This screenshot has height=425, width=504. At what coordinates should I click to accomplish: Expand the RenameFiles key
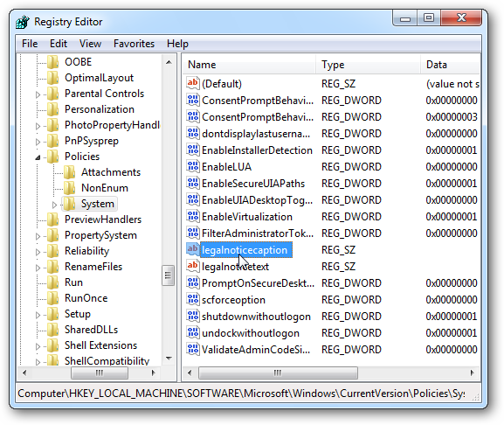(x=38, y=268)
